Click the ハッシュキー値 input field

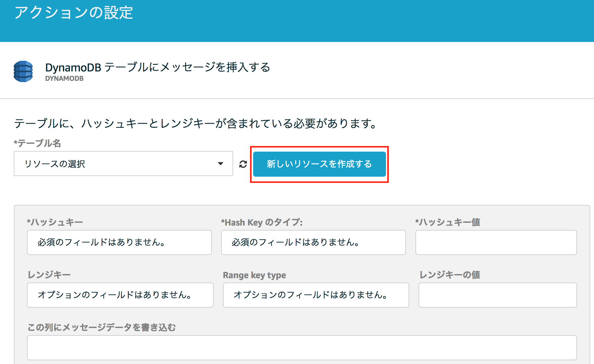click(x=496, y=242)
